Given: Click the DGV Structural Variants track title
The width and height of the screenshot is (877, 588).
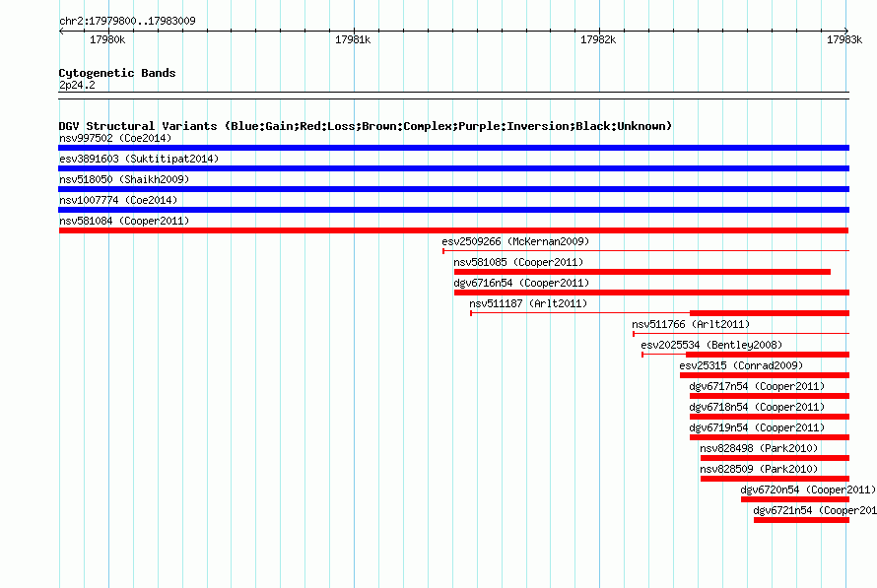Looking at the screenshot, I should [366, 126].
